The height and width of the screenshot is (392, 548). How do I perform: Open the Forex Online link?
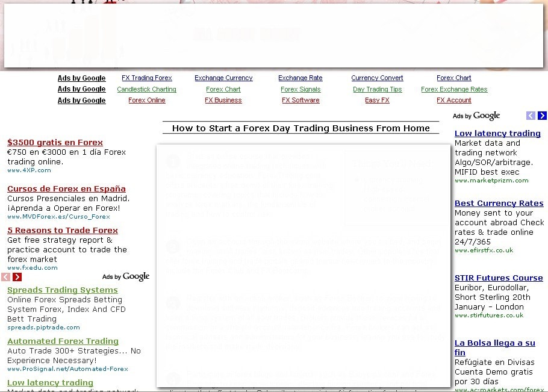point(147,101)
